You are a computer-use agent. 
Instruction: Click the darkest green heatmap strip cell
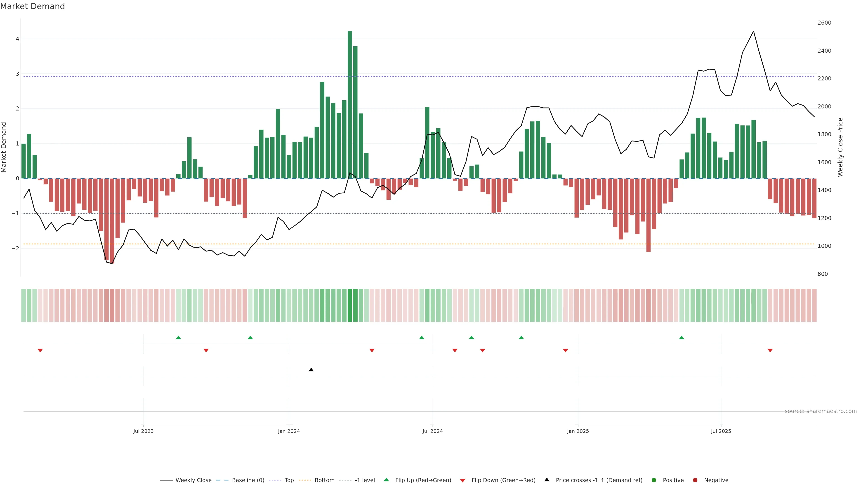(x=350, y=305)
